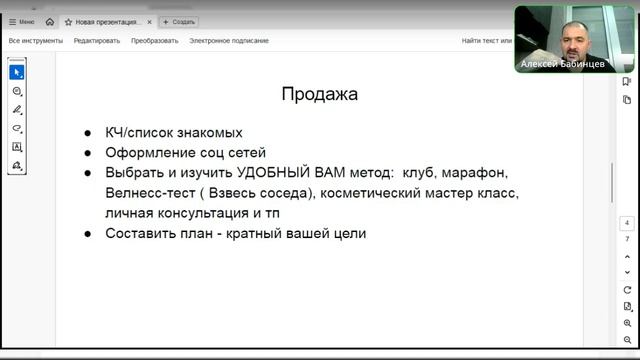This screenshot has width=640, height=360.
Task: Select the arrow selection tool
Action: [17, 72]
